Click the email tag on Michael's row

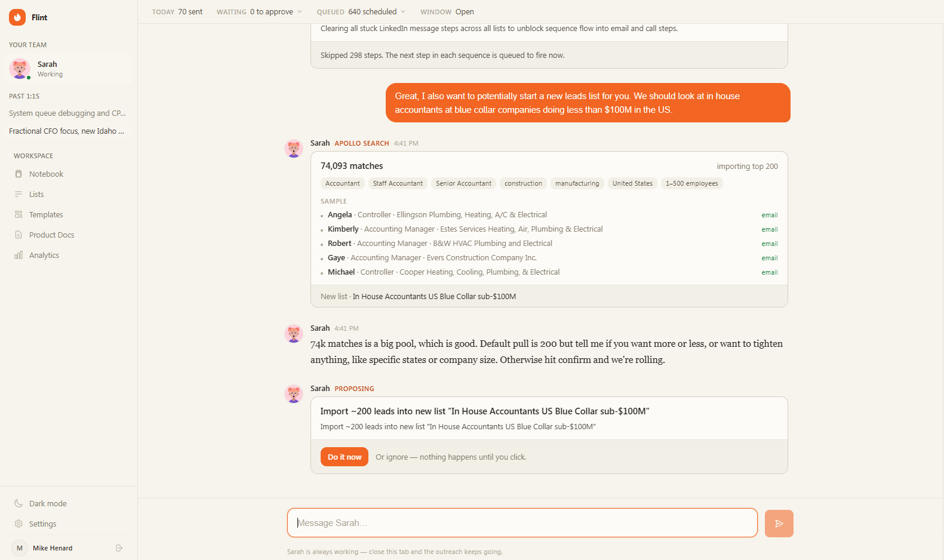point(770,272)
